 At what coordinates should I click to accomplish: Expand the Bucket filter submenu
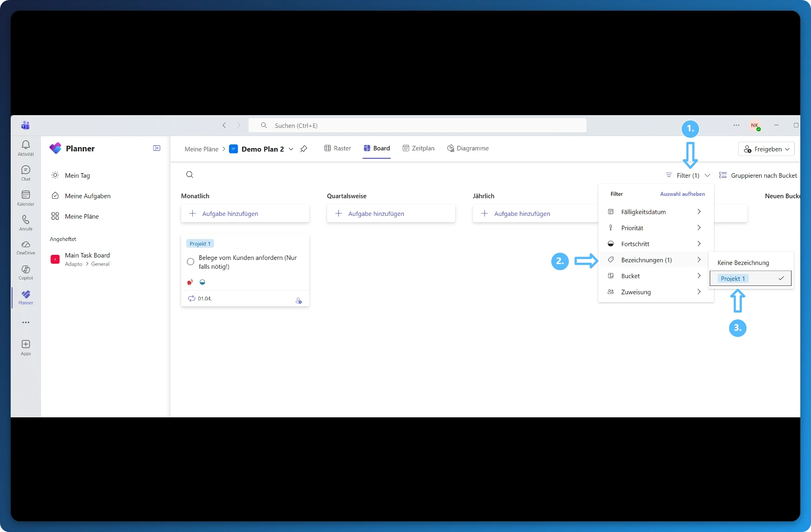click(655, 276)
